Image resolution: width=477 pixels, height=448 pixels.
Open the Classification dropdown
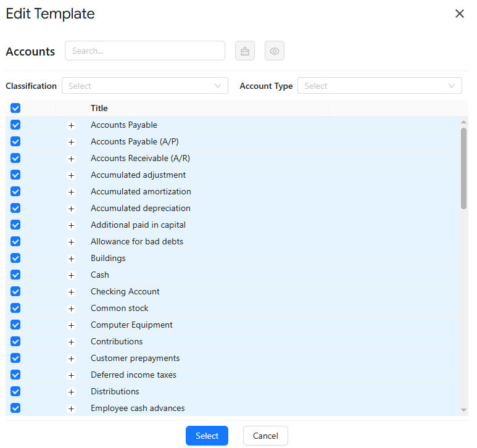click(x=145, y=86)
